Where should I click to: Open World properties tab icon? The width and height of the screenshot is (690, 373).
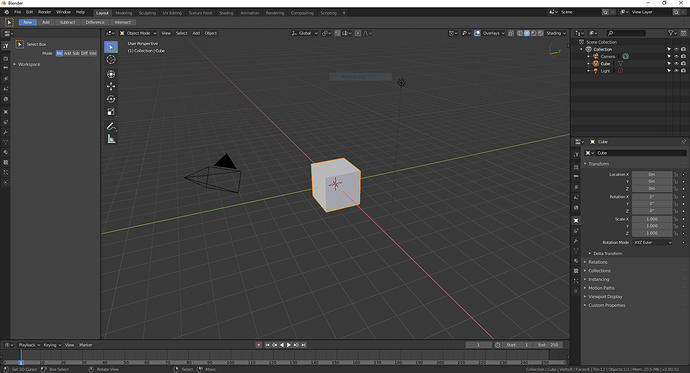tap(576, 208)
